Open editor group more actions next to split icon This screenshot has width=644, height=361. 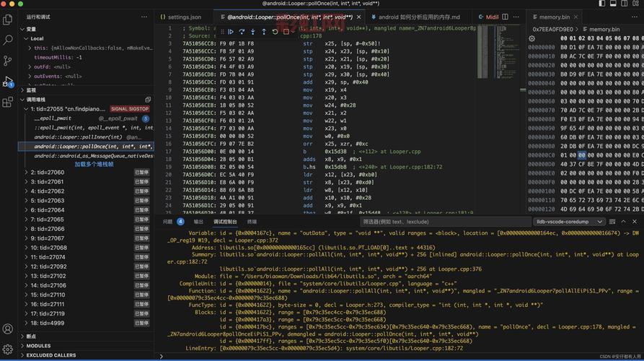pos(516,17)
